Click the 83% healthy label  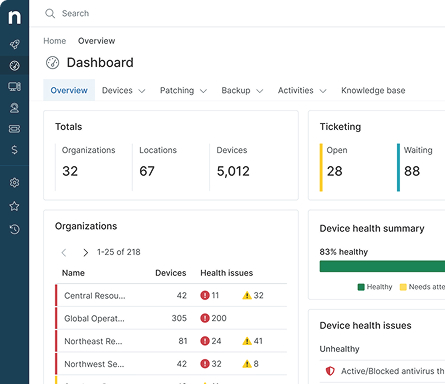tap(344, 252)
